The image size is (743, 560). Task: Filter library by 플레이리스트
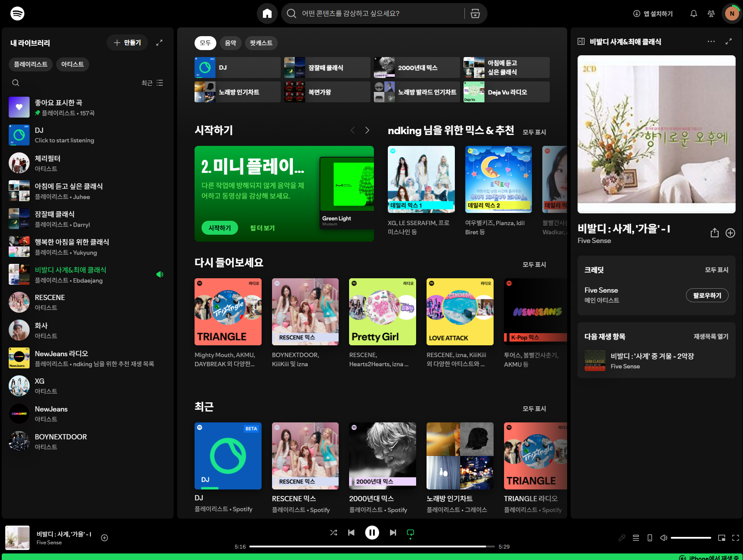30,64
